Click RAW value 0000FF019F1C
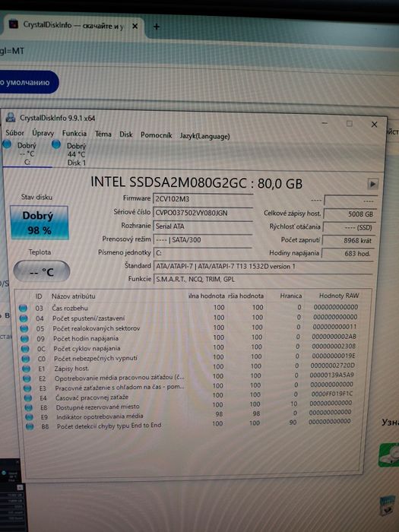Viewport: 399px width, 532px height. click(x=332, y=394)
